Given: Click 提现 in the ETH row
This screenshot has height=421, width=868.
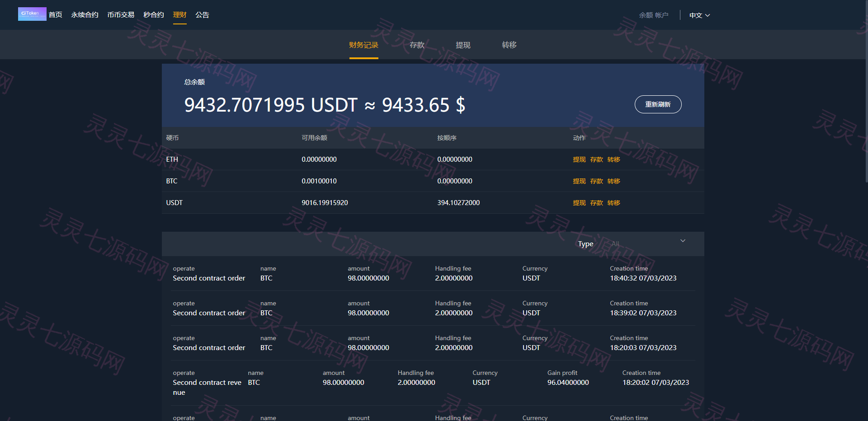Looking at the screenshot, I should tap(579, 159).
